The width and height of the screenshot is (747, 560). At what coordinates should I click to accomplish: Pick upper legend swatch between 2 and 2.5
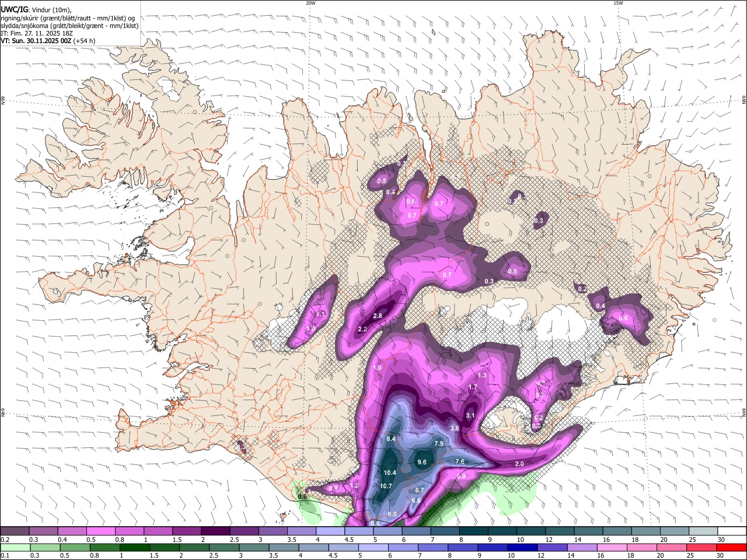[215, 531]
